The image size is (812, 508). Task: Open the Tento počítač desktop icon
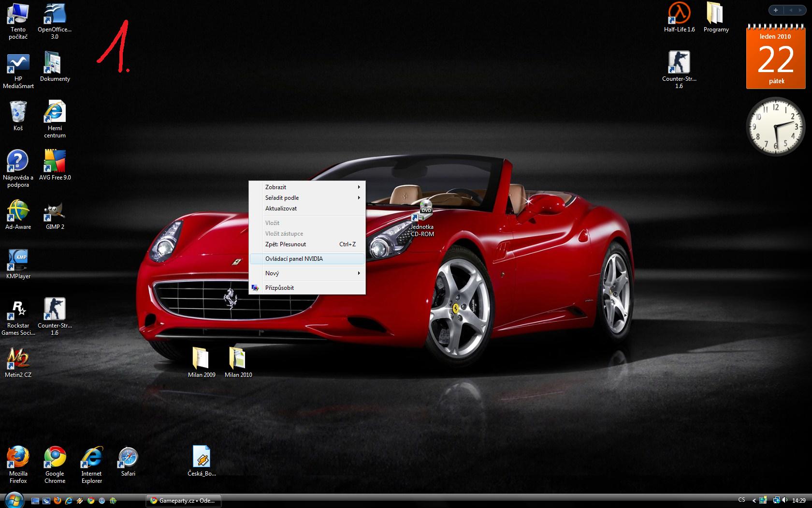coord(18,21)
